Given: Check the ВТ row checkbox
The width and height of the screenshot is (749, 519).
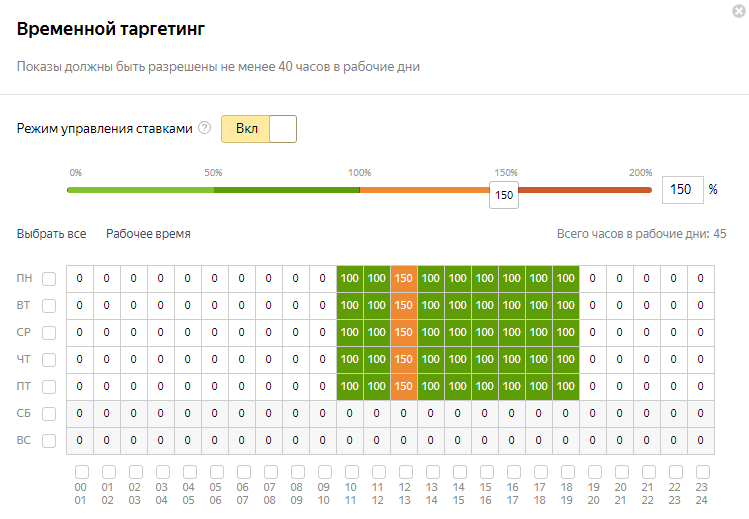Looking at the screenshot, I should [x=49, y=305].
